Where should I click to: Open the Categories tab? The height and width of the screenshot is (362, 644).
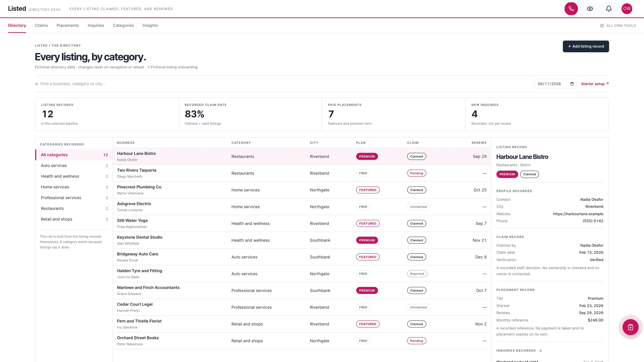pos(123,25)
